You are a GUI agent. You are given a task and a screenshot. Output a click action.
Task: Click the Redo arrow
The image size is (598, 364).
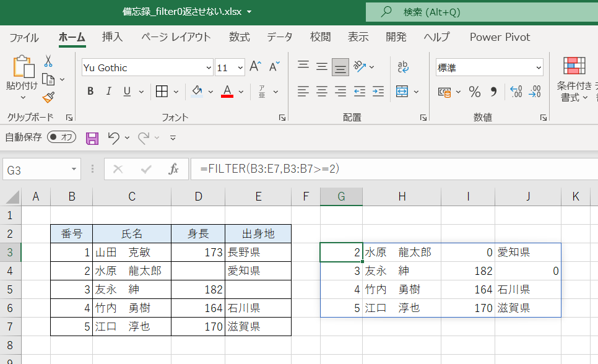[144, 138]
